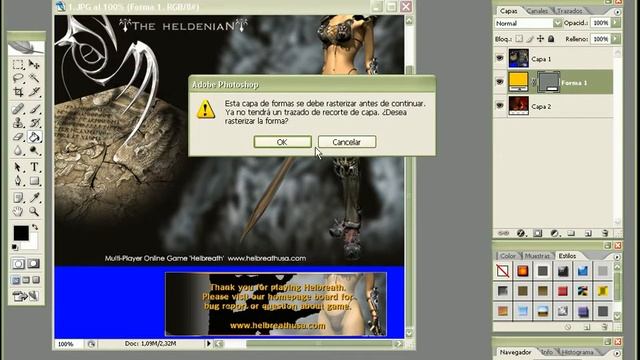The width and height of the screenshot is (640, 360).
Task: Switch to the Muestras tab
Action: click(537, 256)
